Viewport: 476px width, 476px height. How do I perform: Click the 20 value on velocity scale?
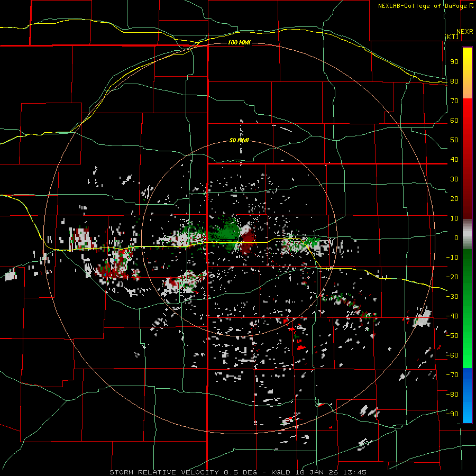click(x=454, y=198)
